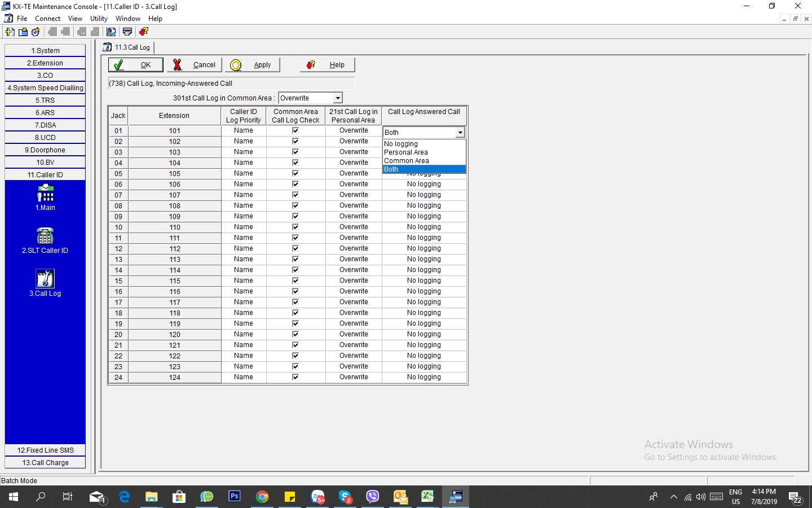Uncheck Common Area check for extension 105
The width and height of the screenshot is (812, 508).
pos(295,173)
